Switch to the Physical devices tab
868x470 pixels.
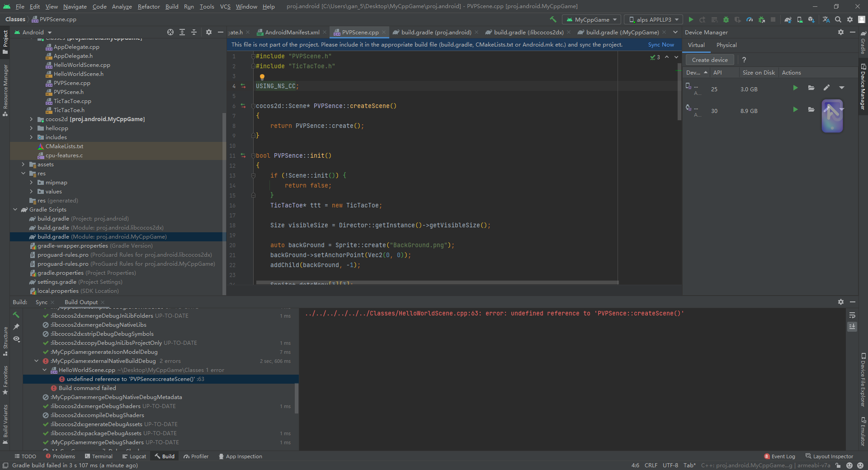pos(726,45)
